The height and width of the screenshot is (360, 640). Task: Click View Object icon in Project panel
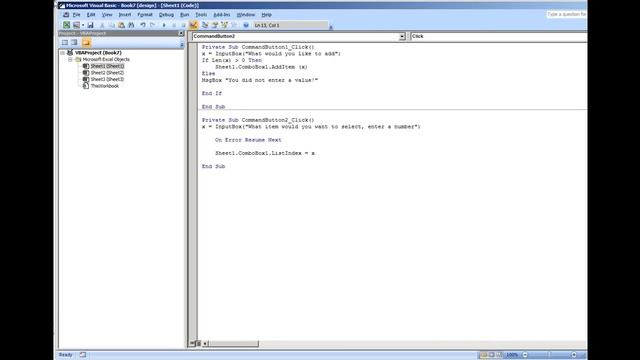coord(74,42)
